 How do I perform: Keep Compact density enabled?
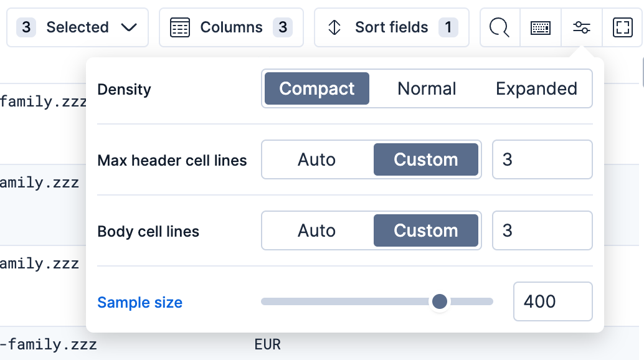click(x=316, y=88)
